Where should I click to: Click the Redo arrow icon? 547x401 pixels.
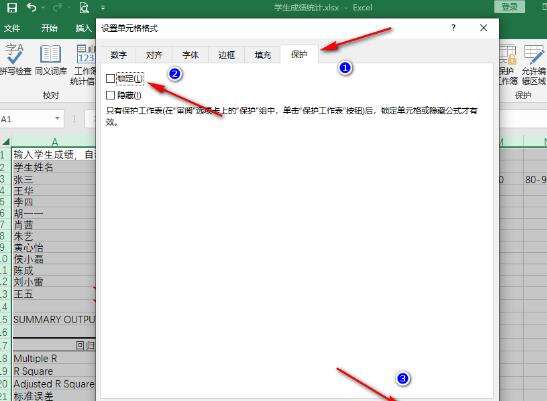pos(58,8)
